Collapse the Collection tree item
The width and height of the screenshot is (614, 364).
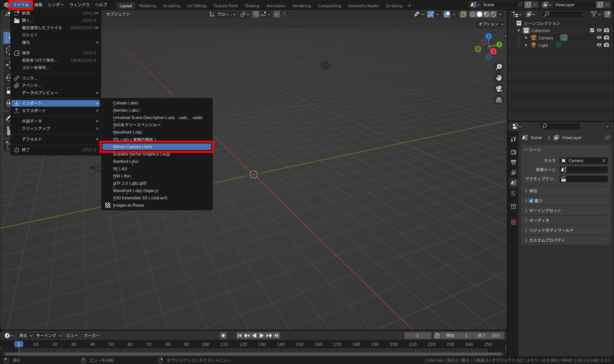tap(519, 30)
